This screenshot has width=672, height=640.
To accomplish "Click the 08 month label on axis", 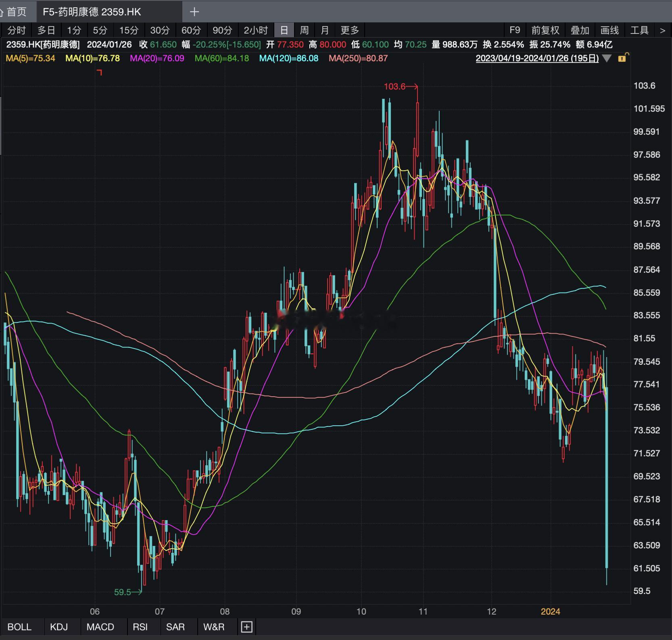I will 225,611.
